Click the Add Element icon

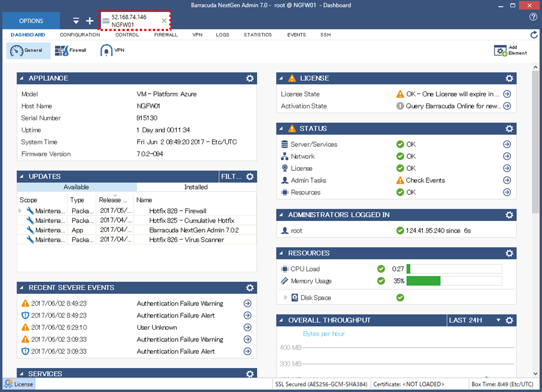point(510,51)
